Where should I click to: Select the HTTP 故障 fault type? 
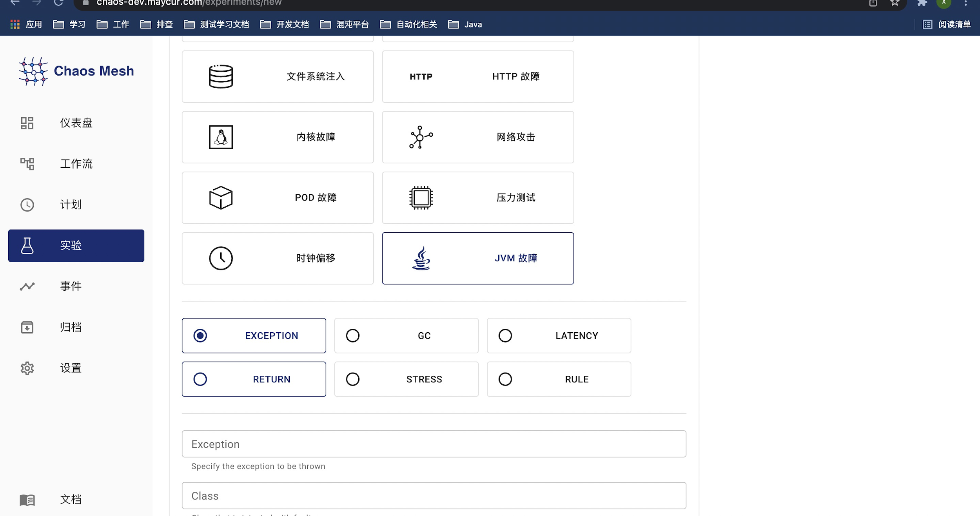(x=477, y=76)
